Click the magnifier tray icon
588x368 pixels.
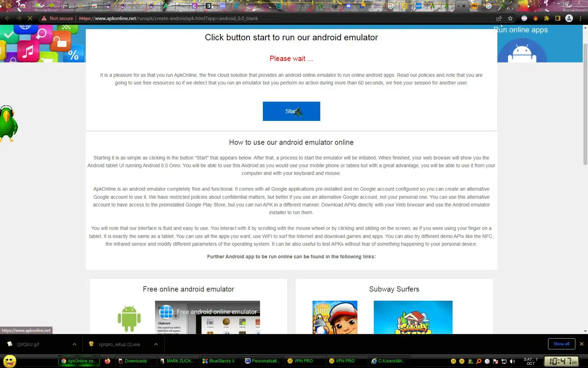[x=479, y=361]
